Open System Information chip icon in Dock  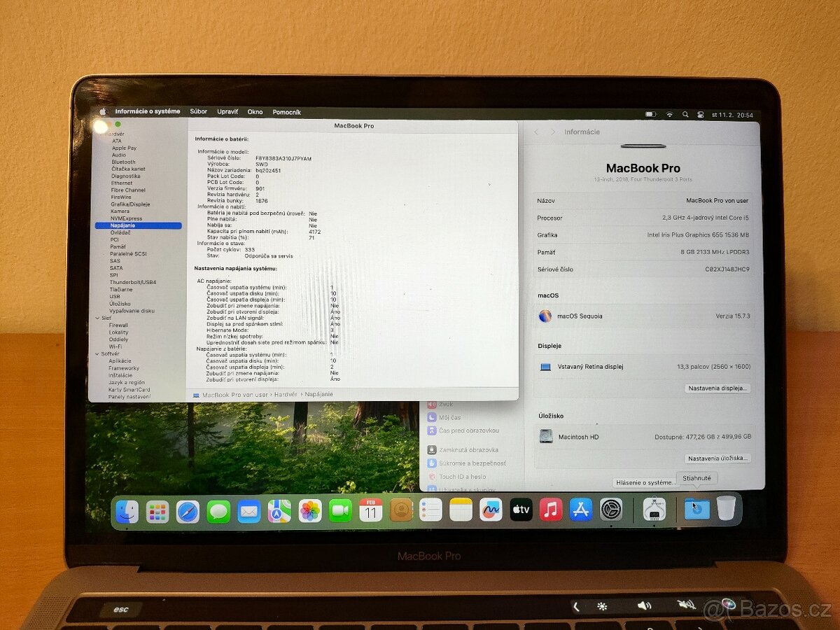(654, 509)
